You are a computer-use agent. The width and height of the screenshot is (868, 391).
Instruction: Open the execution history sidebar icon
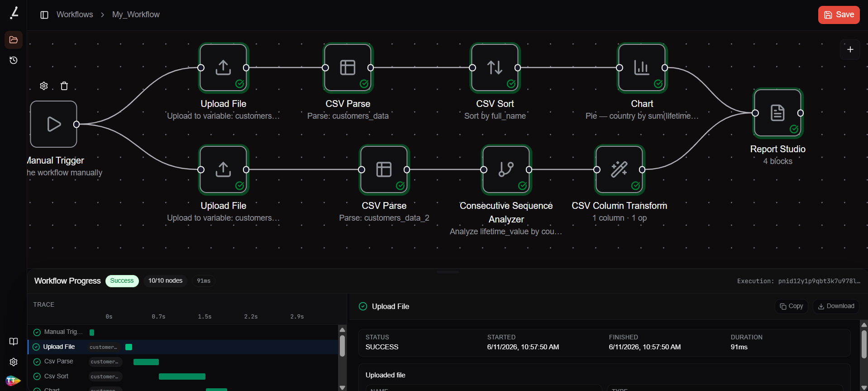coord(14,60)
